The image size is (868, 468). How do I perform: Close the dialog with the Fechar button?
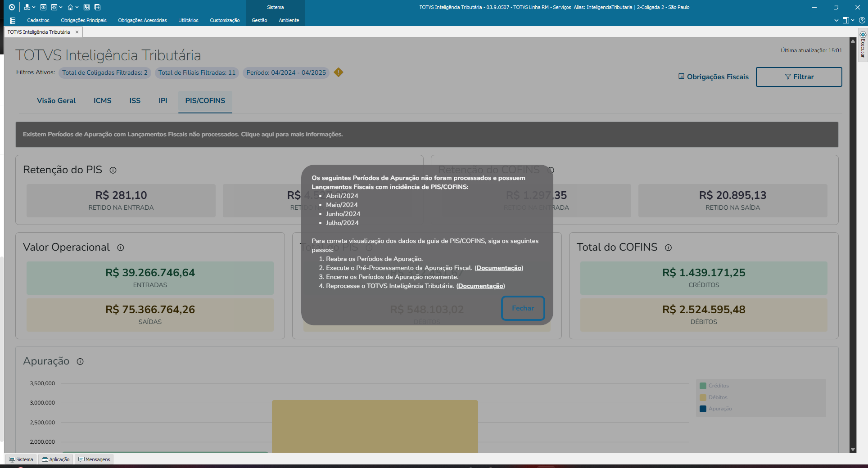pos(523,308)
